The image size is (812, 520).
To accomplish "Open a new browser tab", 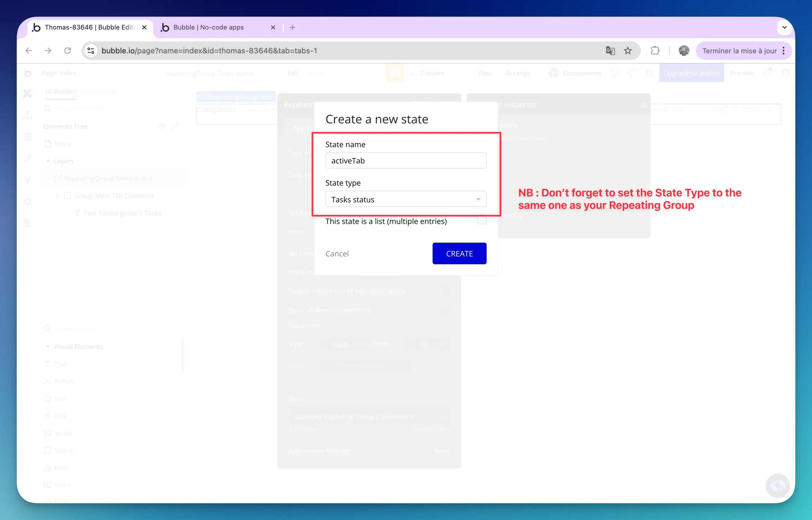I will coord(292,27).
